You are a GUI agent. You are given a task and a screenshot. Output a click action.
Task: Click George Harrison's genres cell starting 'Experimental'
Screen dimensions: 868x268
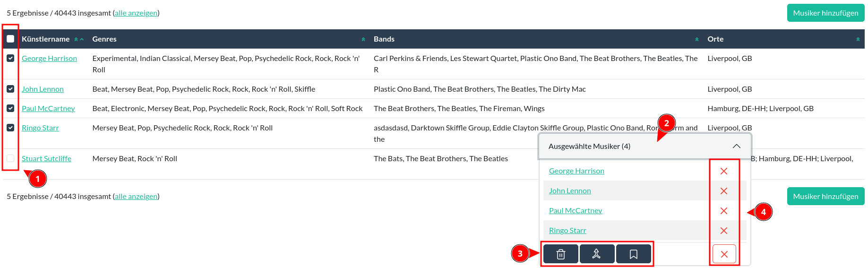click(227, 64)
